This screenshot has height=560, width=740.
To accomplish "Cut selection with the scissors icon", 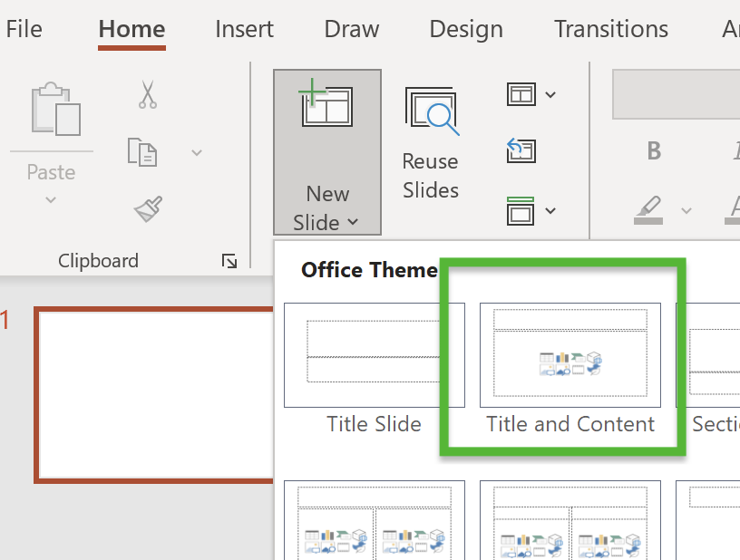I will point(148,94).
